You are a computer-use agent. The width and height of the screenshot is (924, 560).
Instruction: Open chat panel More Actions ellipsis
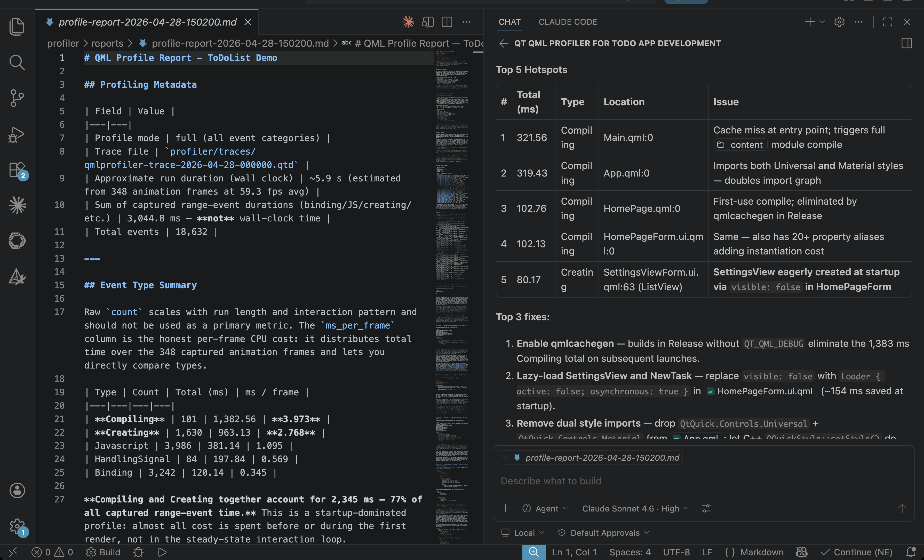(859, 22)
